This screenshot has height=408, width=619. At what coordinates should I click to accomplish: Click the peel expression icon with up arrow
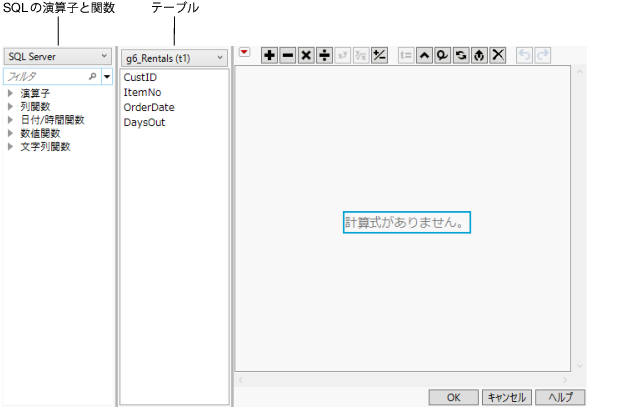pyautogui.click(x=479, y=55)
